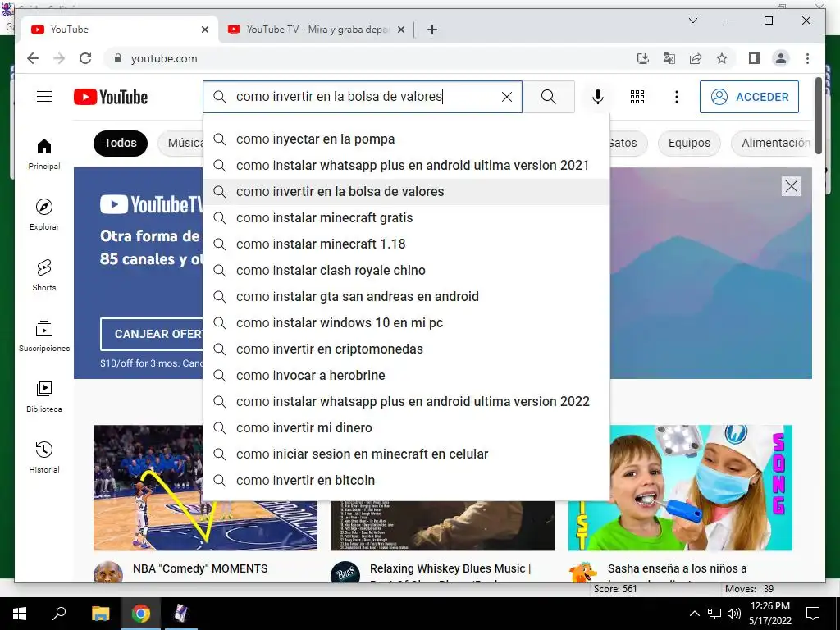Choose suggestion 'como invocar a herobrine'

(406, 376)
